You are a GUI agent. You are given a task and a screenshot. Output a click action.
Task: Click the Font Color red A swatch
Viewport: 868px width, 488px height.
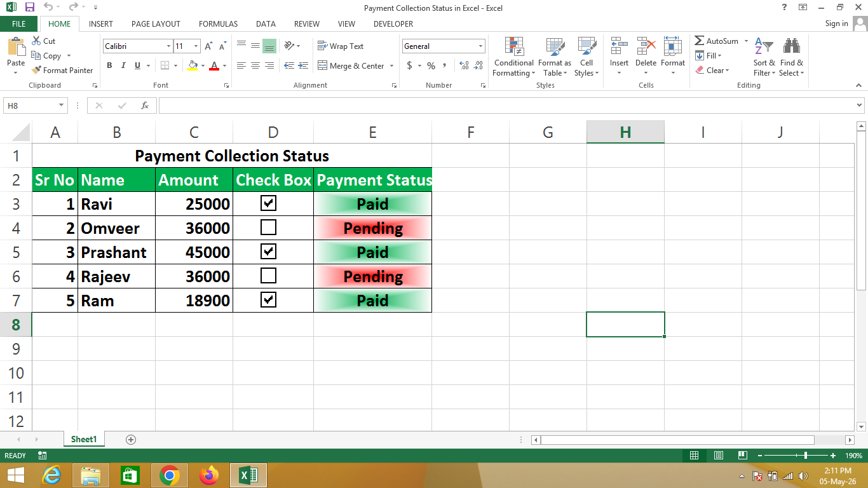click(x=214, y=65)
